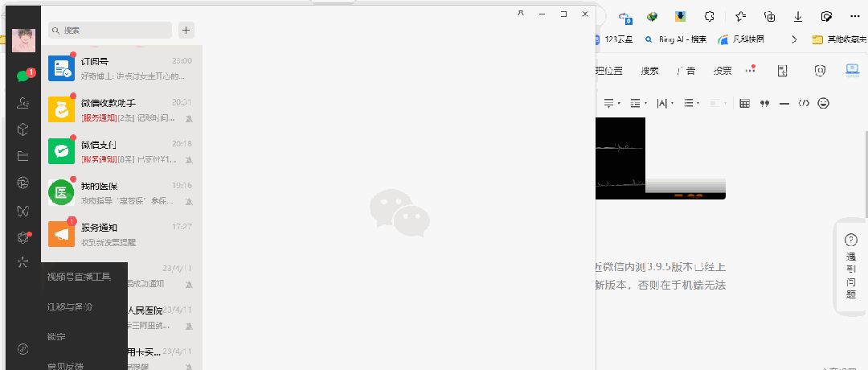Open the browser Downloads icon
868x370 pixels.
[x=798, y=17]
